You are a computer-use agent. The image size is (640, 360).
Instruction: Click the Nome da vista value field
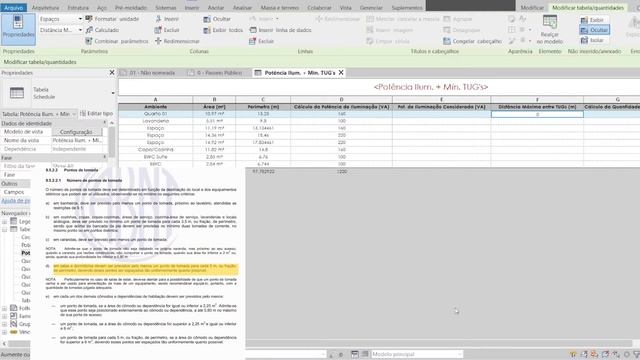click(78, 140)
